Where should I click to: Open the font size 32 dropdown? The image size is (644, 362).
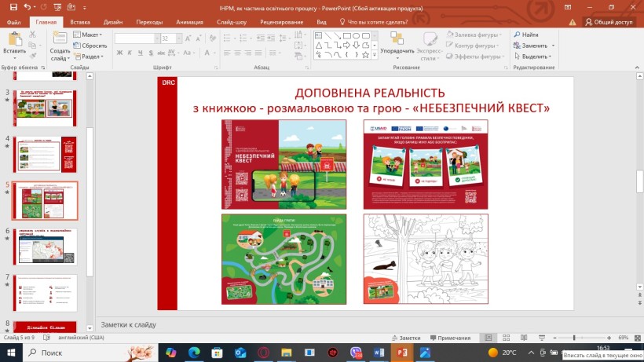[179, 38]
